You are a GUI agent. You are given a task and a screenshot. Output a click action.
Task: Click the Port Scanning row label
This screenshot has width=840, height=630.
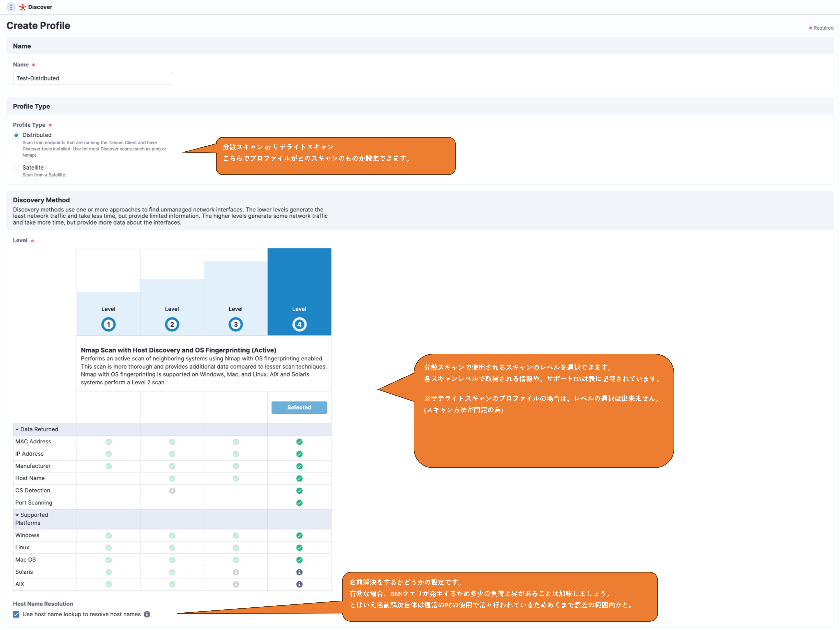(x=34, y=503)
